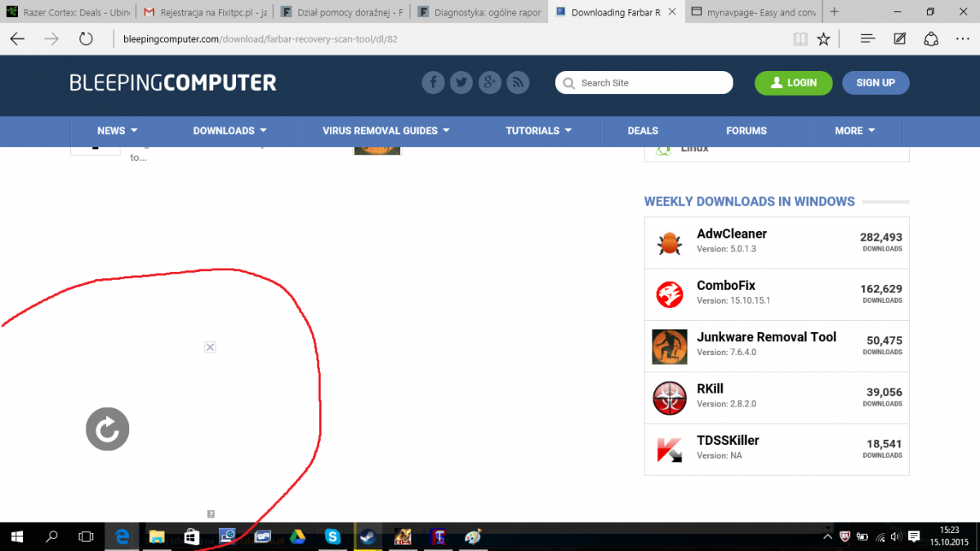Image resolution: width=980 pixels, height=551 pixels.
Task: Click the 282,493 downloads count
Action: [881, 238]
